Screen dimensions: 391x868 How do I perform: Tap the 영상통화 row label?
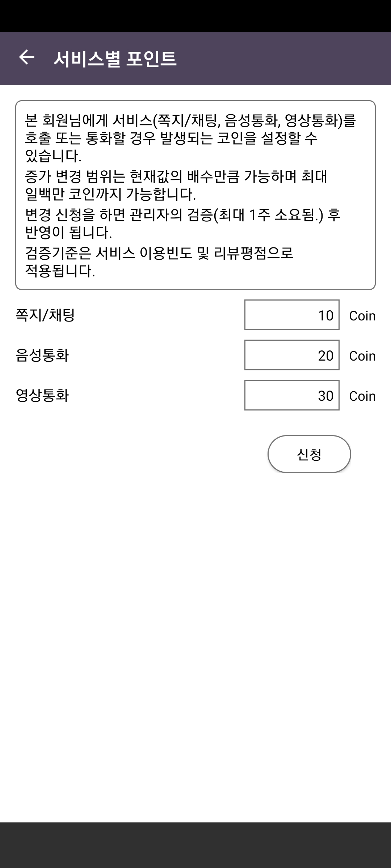(x=42, y=395)
